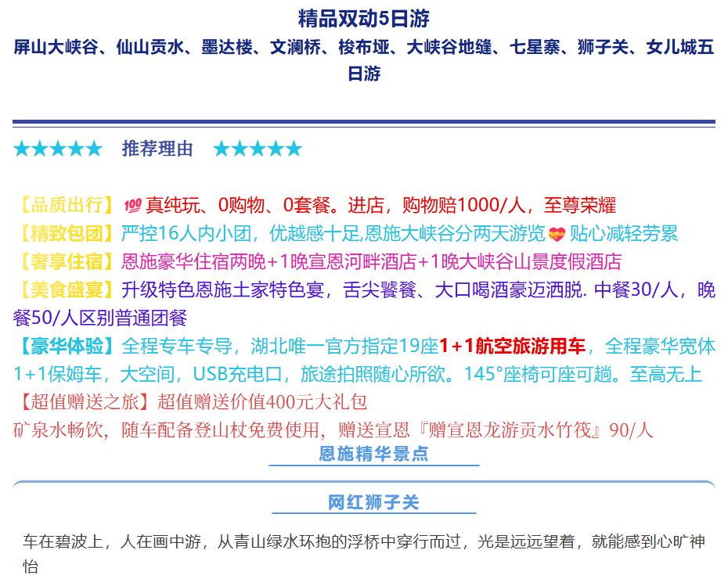Screen dimensions: 728x586
Task: Click the 【精致包团】 label
Action: [67, 234]
